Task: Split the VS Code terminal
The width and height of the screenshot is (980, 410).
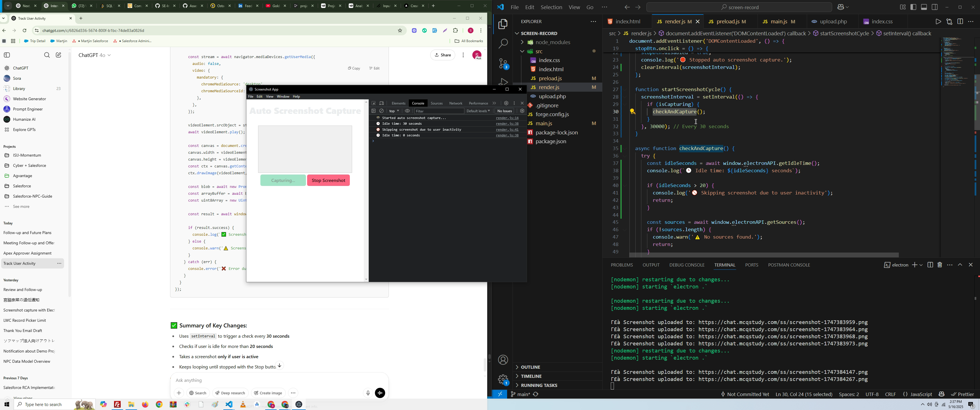Action: tap(930, 265)
